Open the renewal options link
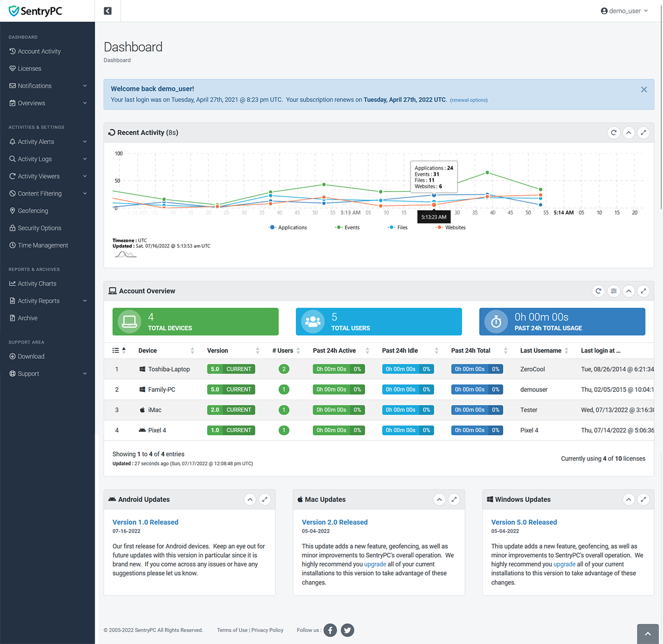Viewport: 663px width, 644px height. click(x=469, y=100)
